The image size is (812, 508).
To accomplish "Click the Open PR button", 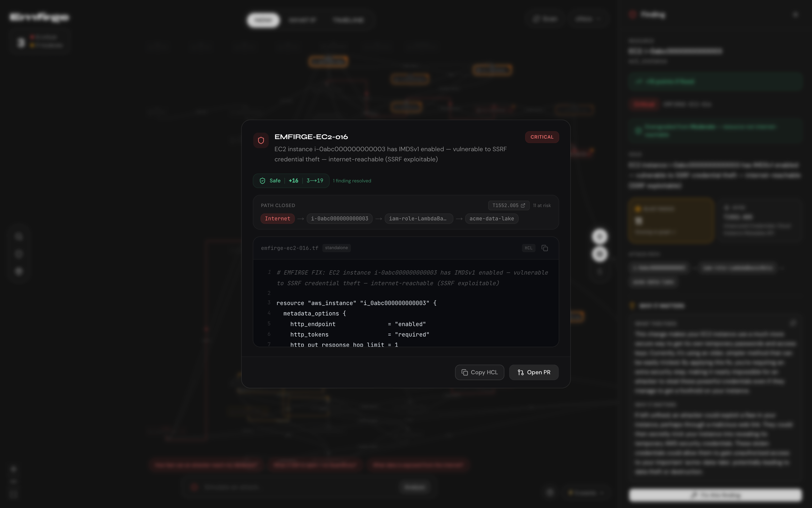I will coord(534,372).
